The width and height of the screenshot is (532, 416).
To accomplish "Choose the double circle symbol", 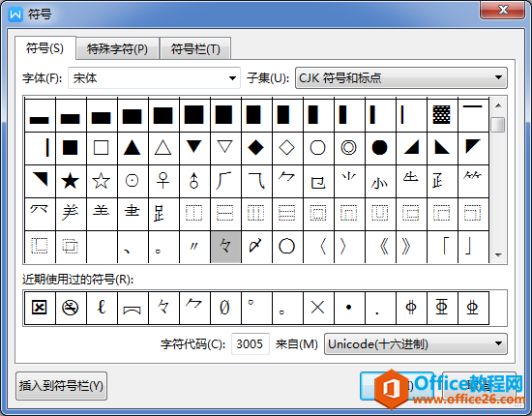I will [x=349, y=148].
